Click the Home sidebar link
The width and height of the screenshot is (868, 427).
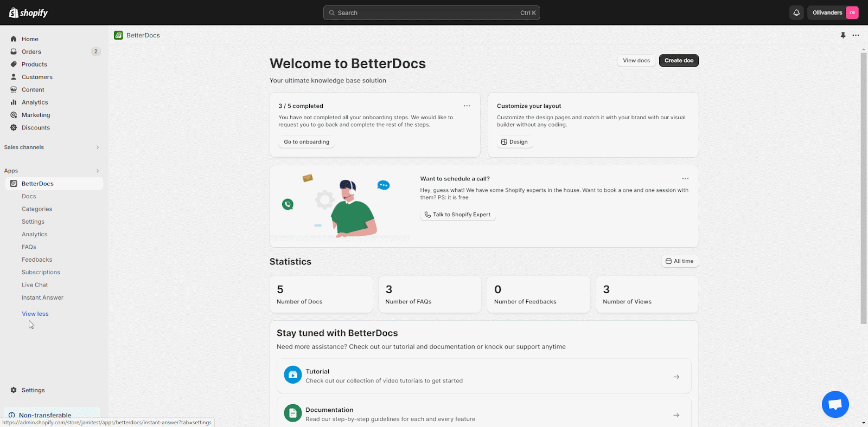(30, 39)
